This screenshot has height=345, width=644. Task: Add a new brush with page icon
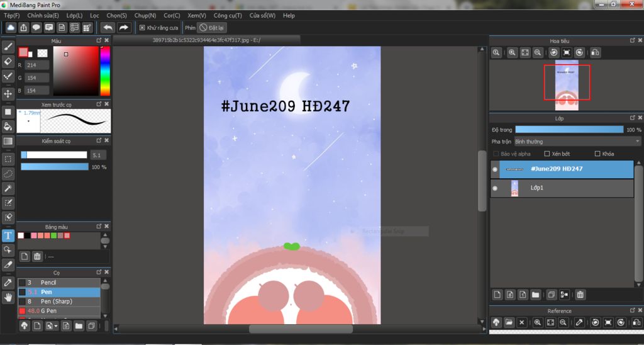[x=37, y=326]
